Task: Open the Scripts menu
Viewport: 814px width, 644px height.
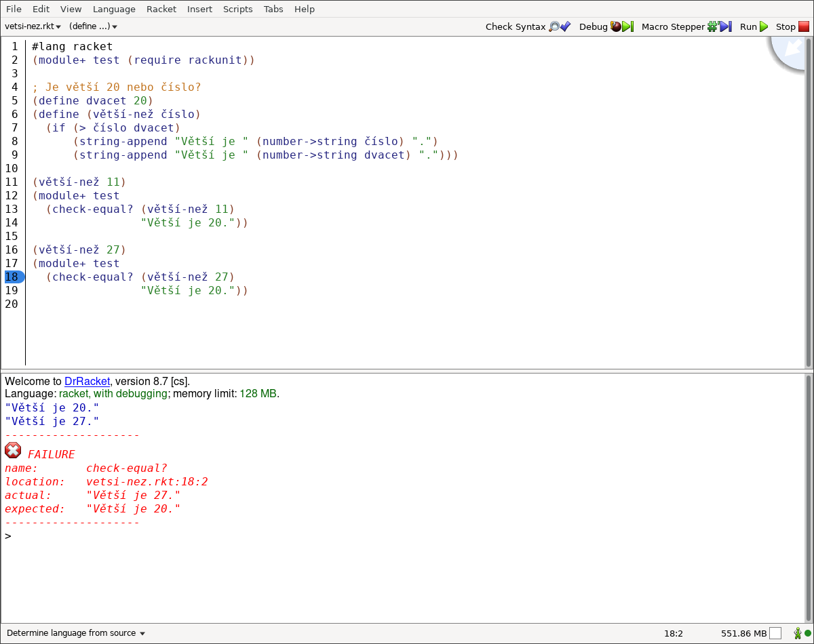Action: point(237,9)
